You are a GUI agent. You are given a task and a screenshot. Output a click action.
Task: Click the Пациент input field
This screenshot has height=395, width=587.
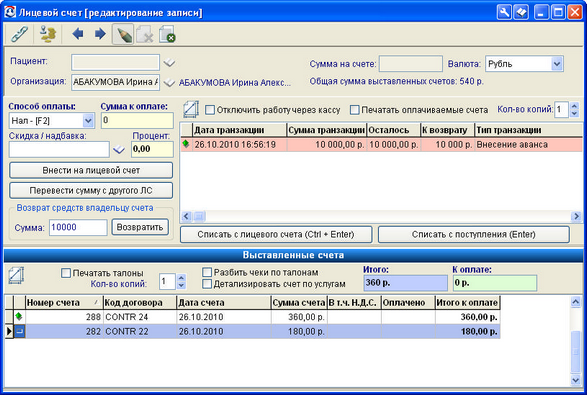[x=115, y=63]
